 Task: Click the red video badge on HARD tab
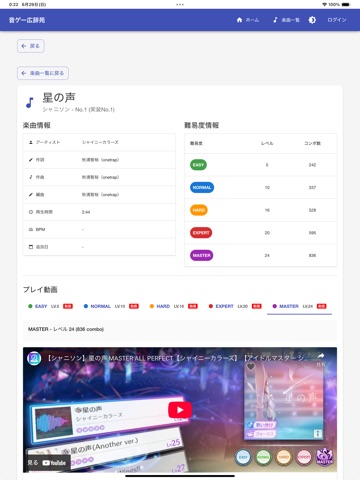point(193,306)
